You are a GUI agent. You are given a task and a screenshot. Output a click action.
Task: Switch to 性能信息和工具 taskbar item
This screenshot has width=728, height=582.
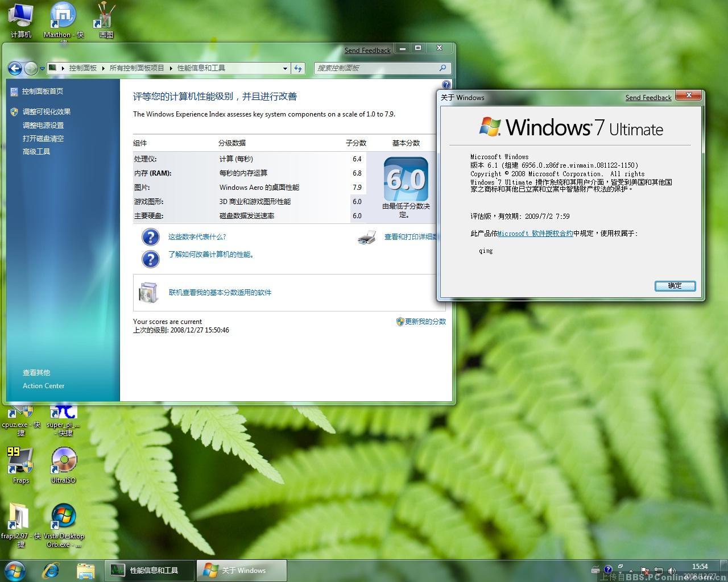150,571
